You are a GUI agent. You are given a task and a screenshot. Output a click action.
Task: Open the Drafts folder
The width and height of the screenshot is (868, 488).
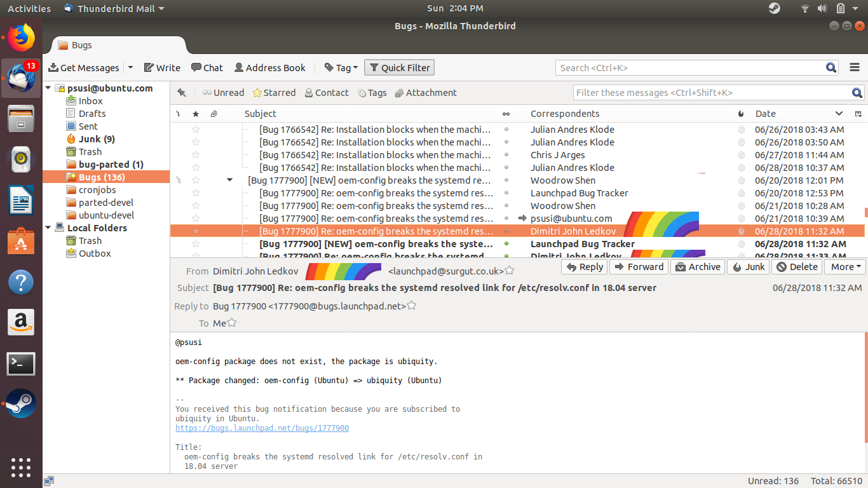pos(92,114)
